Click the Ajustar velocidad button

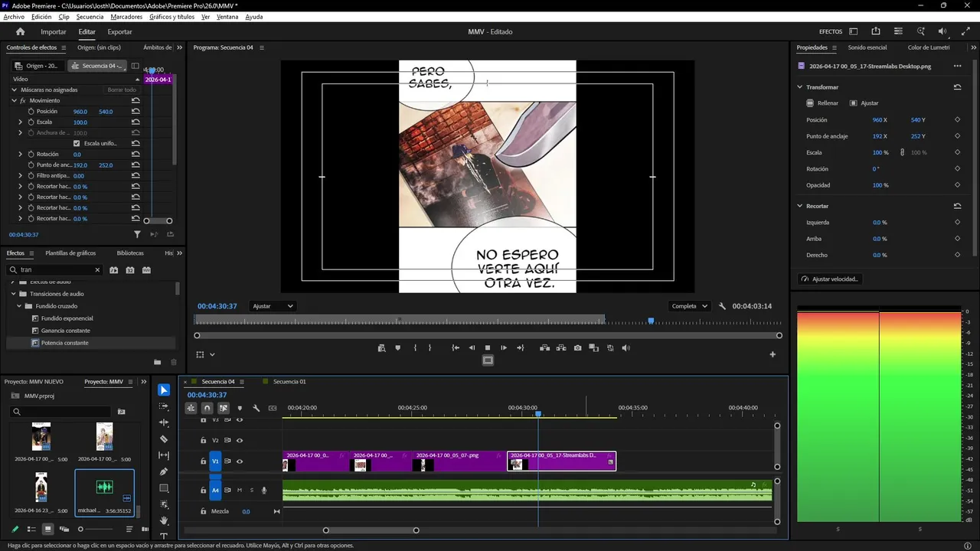pyautogui.click(x=830, y=279)
